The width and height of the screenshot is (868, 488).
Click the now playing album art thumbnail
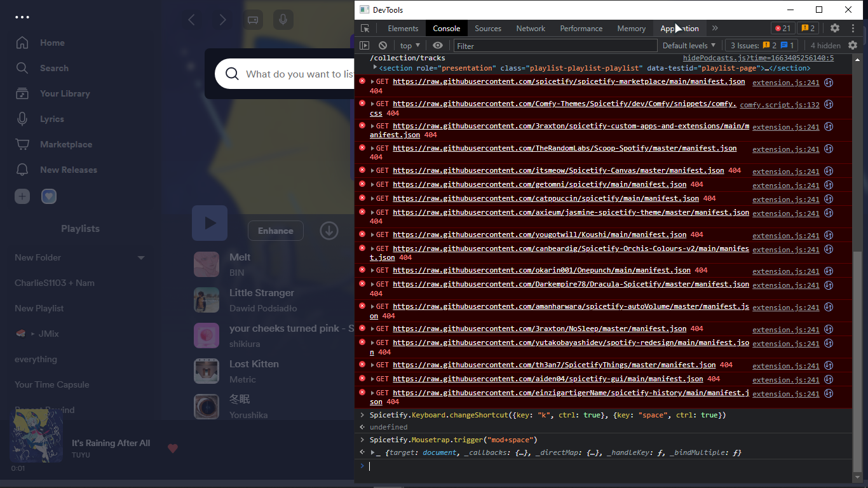pyautogui.click(x=36, y=435)
